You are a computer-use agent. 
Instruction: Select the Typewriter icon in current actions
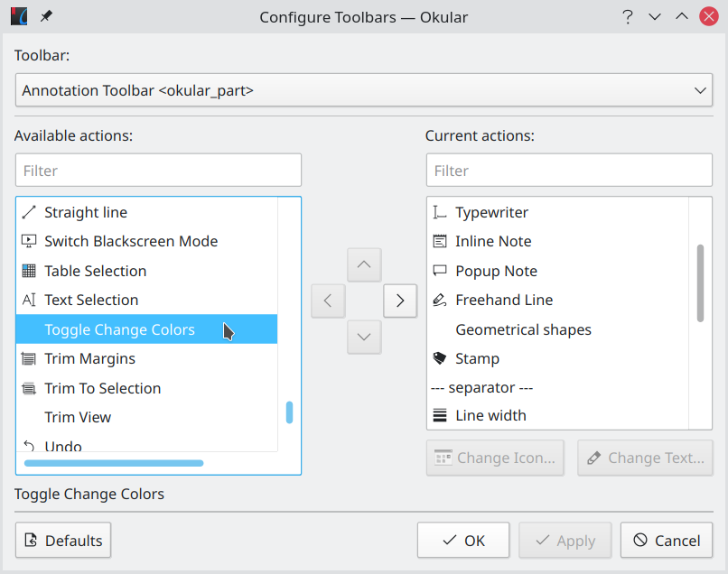(x=440, y=212)
